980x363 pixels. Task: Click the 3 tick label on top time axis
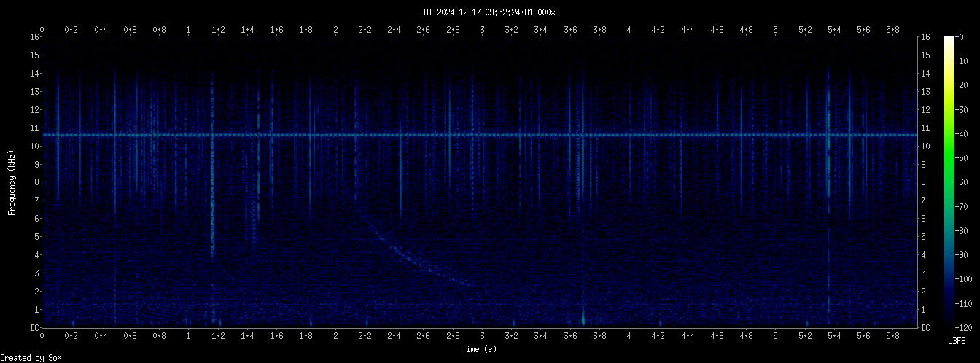pos(482,30)
